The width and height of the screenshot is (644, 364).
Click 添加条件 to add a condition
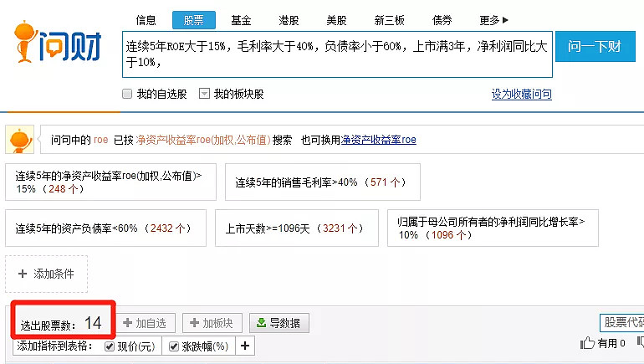(46, 274)
